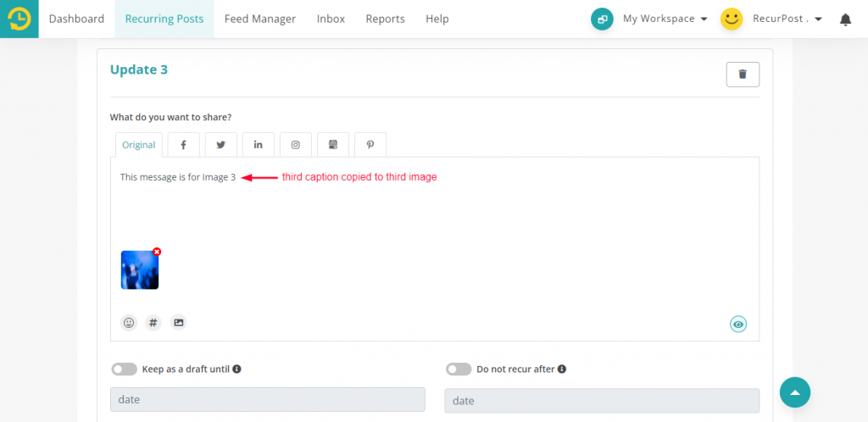Click the scroll-to-top arrow button
Viewport: 868px width, 422px height.
[794, 392]
